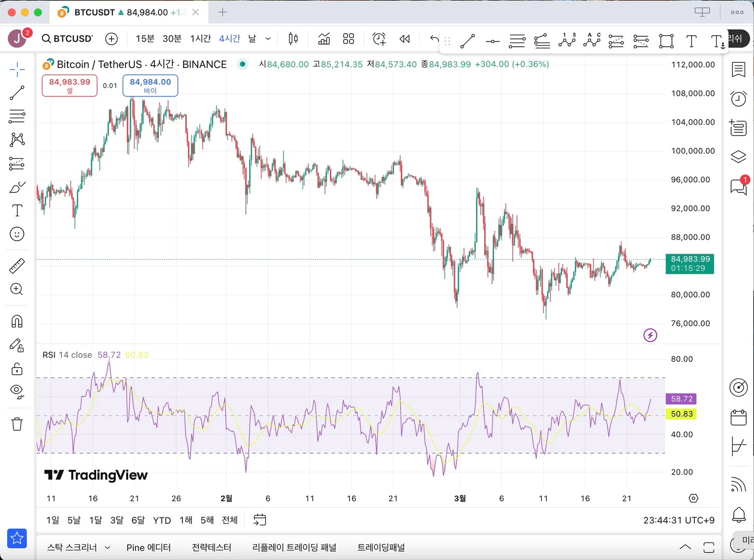Screen dimensions: 754x560
Task: Toggle magnet mode for drawings
Action: click(x=17, y=321)
